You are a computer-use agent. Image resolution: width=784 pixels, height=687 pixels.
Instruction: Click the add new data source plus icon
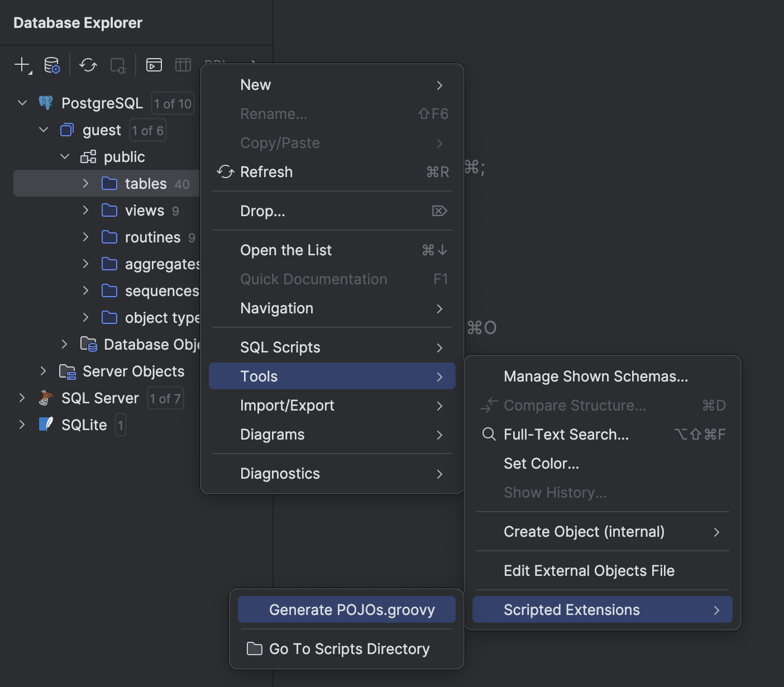click(x=22, y=65)
